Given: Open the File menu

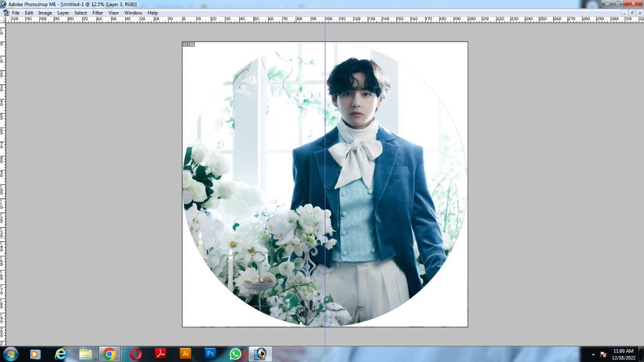Looking at the screenshot, I should pyautogui.click(x=16, y=13).
